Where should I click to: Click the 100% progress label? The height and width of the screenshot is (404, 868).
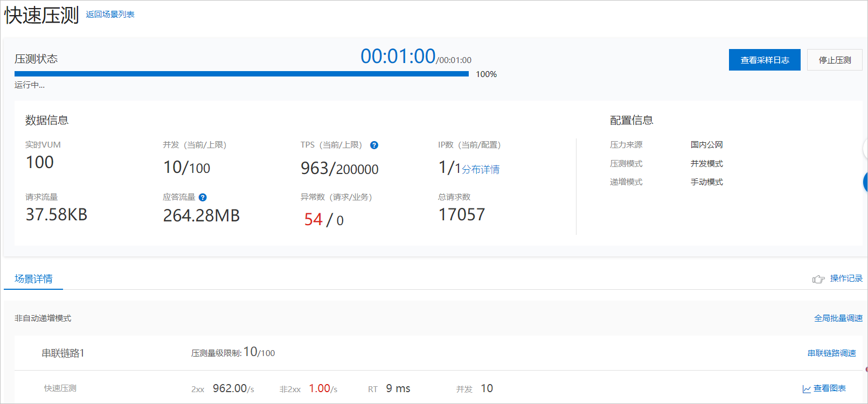point(486,74)
